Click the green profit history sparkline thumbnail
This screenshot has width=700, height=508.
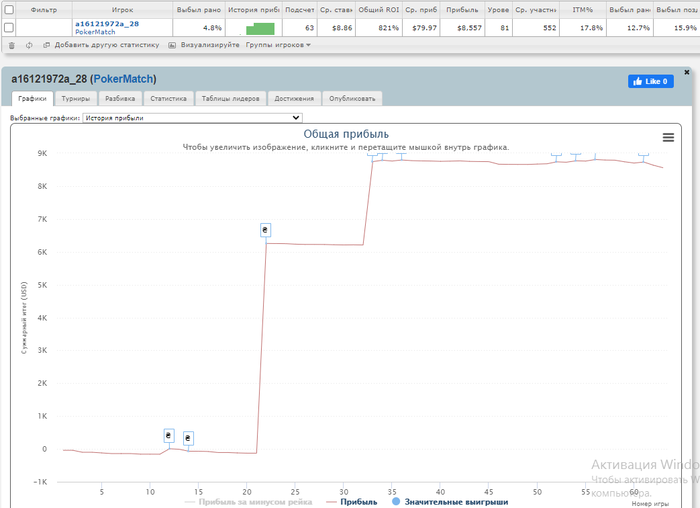(x=260, y=29)
